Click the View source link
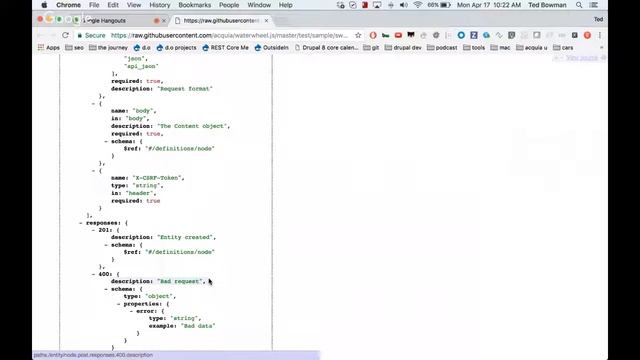The height and width of the screenshot is (360, 640). (582, 58)
